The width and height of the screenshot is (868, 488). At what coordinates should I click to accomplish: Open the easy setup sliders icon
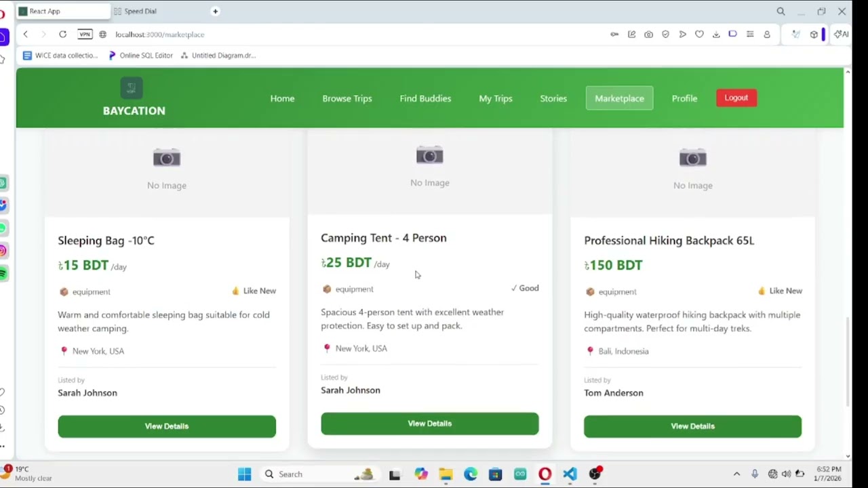pyautogui.click(x=750, y=34)
